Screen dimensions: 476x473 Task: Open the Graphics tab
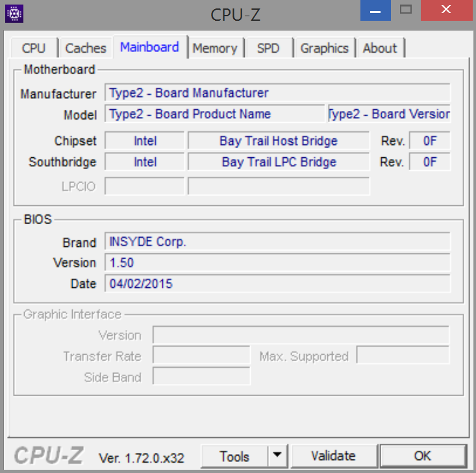[x=325, y=48]
